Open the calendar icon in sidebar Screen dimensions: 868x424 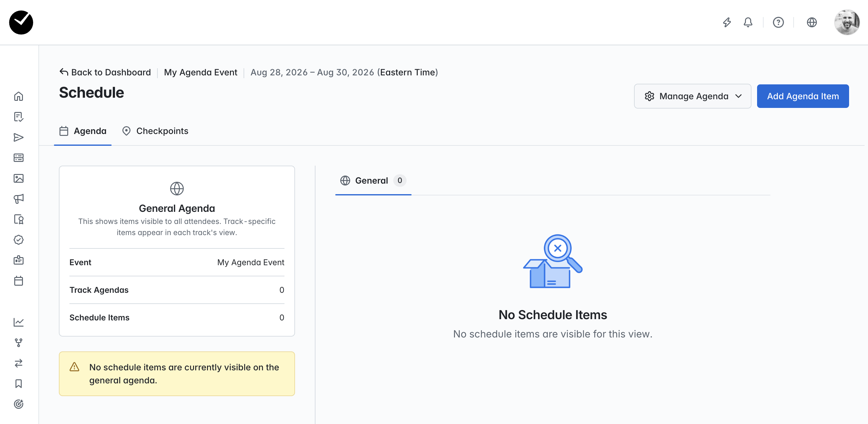tap(19, 281)
